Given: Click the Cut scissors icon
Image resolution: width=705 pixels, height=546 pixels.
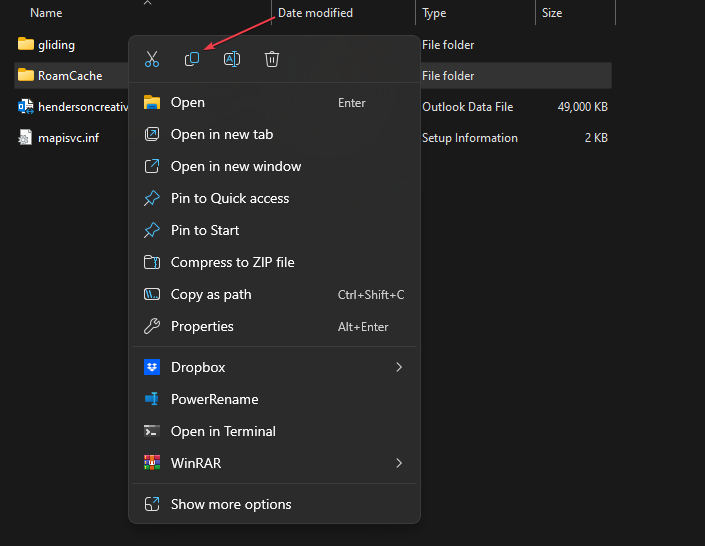Looking at the screenshot, I should tap(152, 59).
